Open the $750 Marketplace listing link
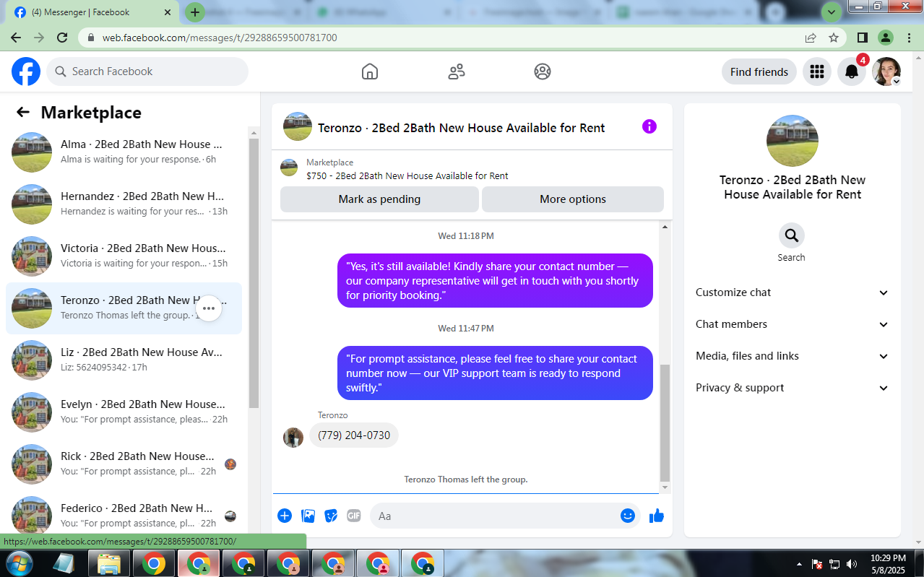The width and height of the screenshot is (924, 577). point(407,175)
